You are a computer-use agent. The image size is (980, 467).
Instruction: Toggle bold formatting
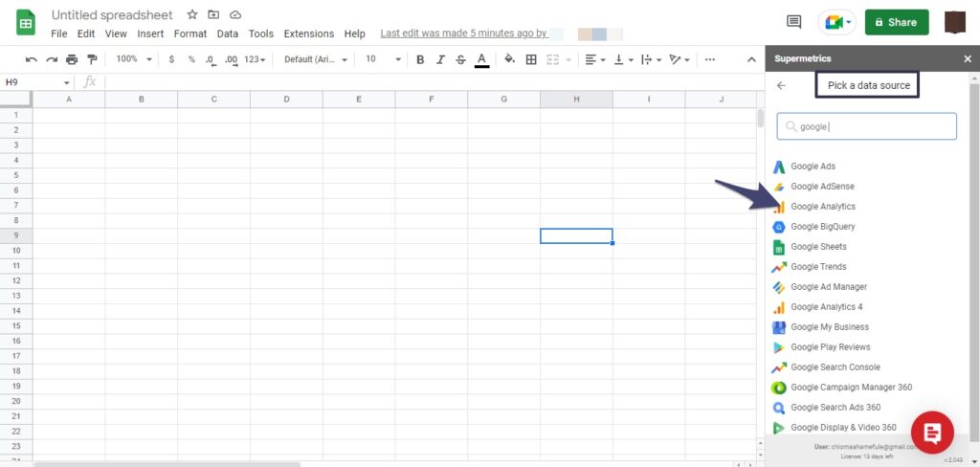[420, 59]
